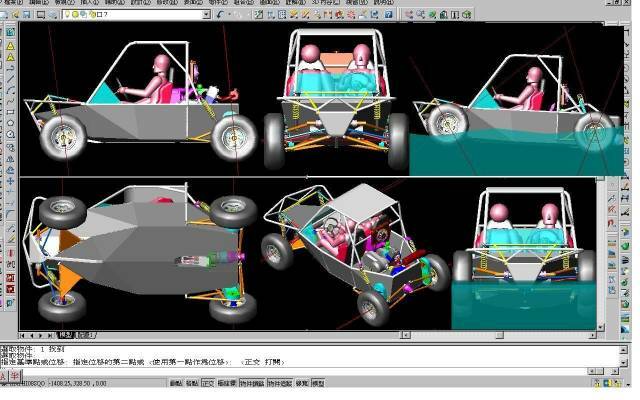Image resolution: width=640 pixels, height=400 pixels.
Task: Toggle 模型 model space button in status bar
Action: 318,383
